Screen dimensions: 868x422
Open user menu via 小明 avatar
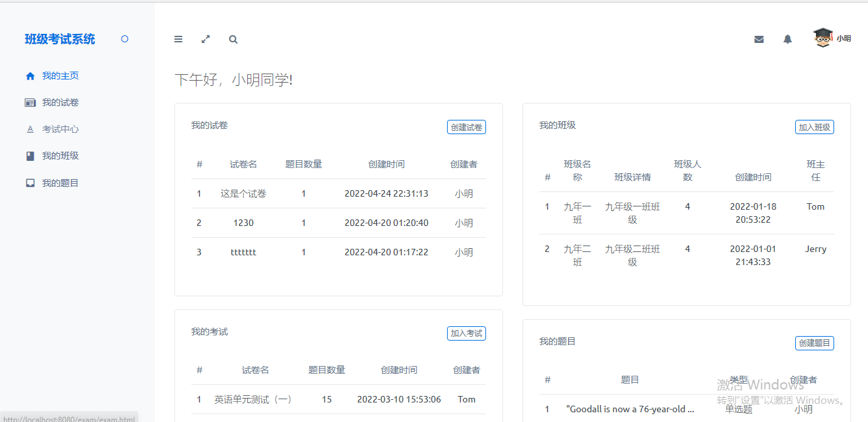[x=832, y=38]
